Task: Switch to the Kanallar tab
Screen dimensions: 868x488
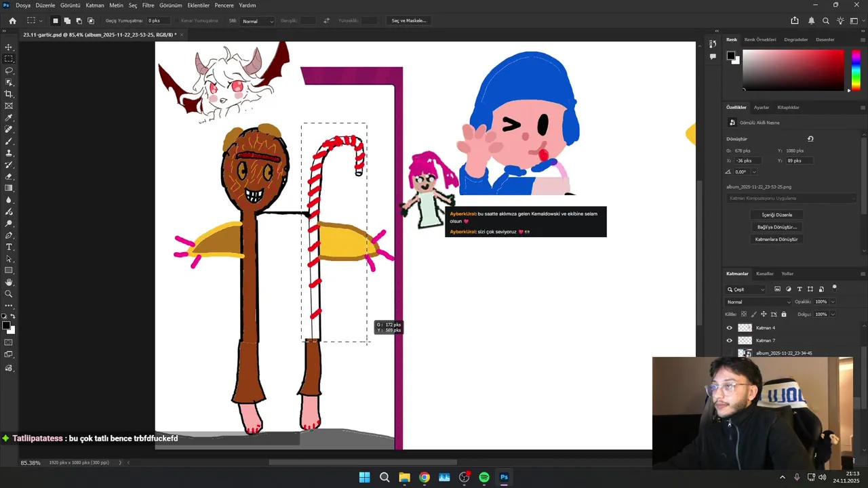Action: pyautogui.click(x=765, y=274)
